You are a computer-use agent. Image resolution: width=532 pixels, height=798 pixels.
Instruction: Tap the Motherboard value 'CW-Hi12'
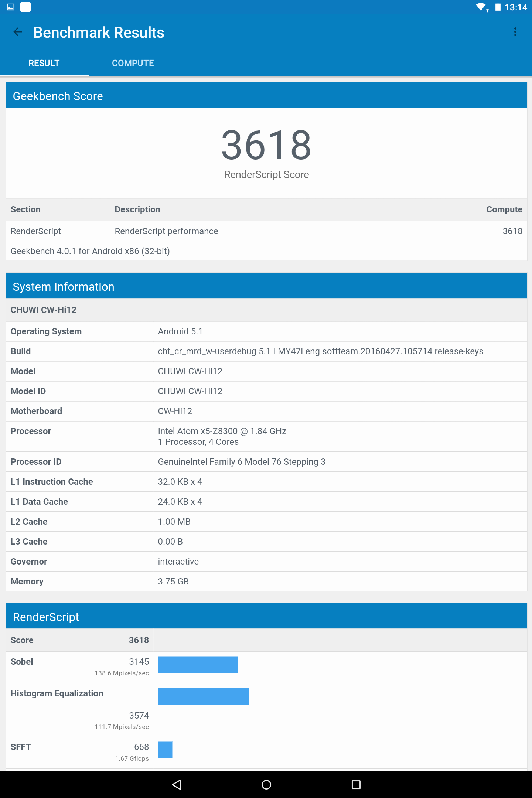[175, 411]
